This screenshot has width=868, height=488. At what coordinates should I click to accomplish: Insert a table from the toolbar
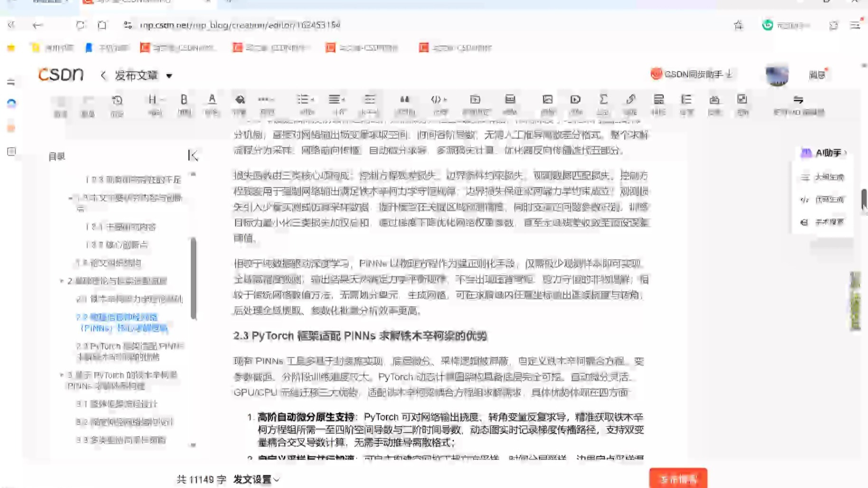(510, 105)
